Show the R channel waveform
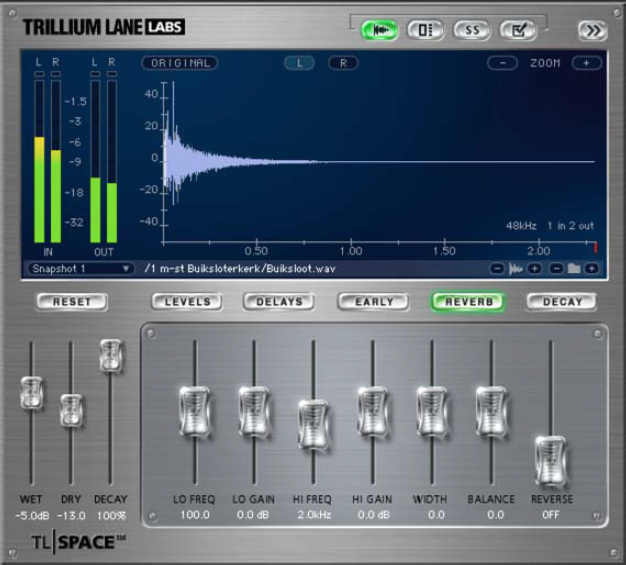The width and height of the screenshot is (626, 565). pos(343,63)
